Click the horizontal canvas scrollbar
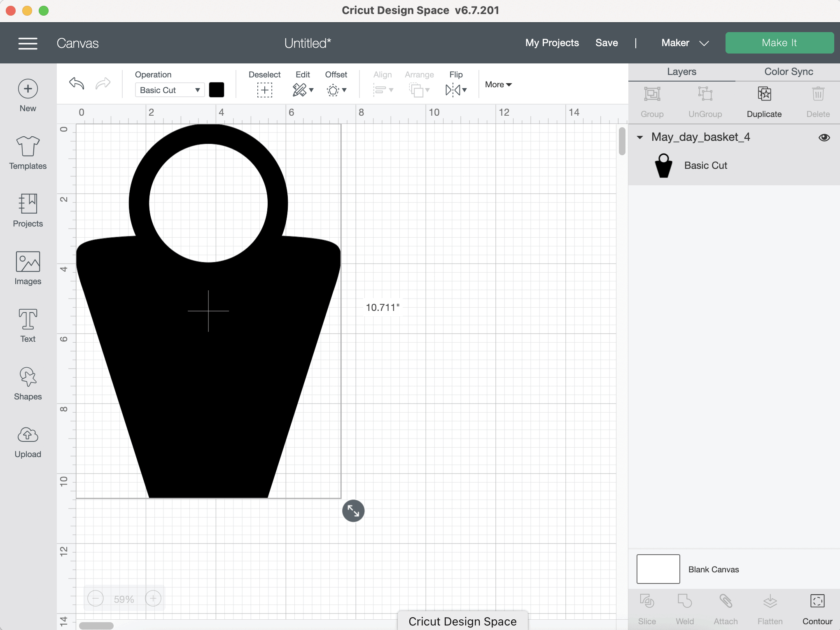Viewport: 840px width, 630px height. pyautogui.click(x=96, y=625)
